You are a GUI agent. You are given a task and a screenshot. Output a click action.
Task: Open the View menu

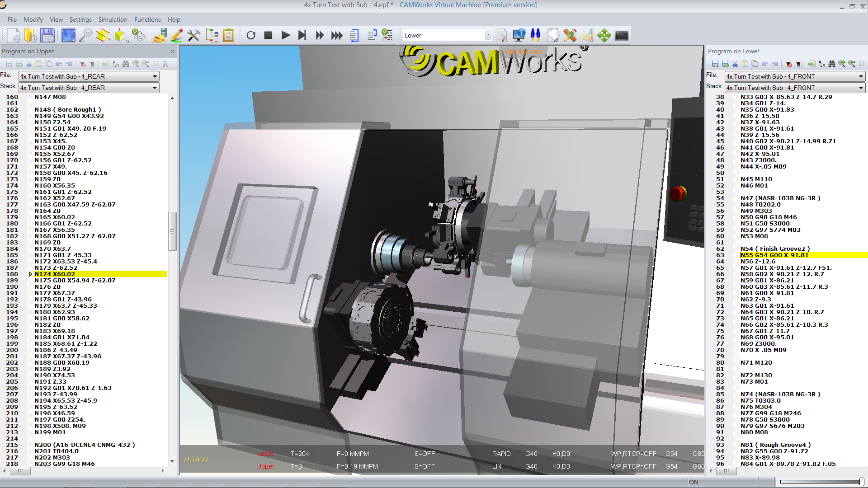coord(56,19)
